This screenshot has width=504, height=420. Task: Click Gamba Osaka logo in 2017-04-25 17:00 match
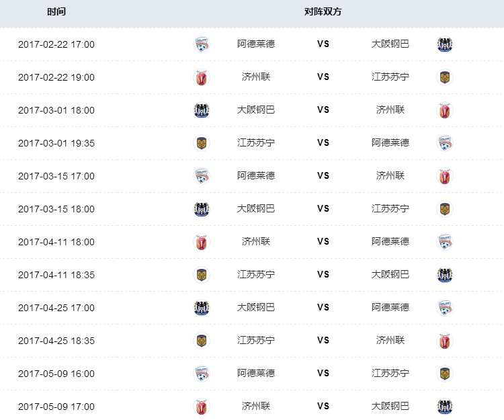click(201, 308)
